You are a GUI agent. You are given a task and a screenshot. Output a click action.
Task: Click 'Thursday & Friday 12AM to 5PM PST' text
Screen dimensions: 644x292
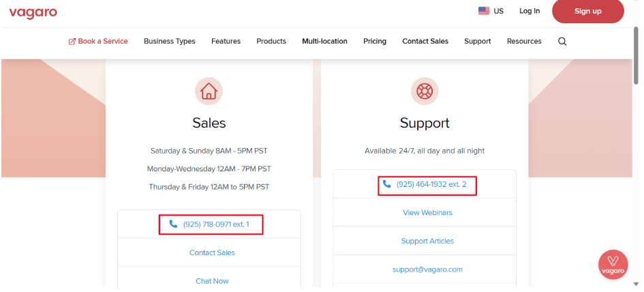click(x=209, y=187)
